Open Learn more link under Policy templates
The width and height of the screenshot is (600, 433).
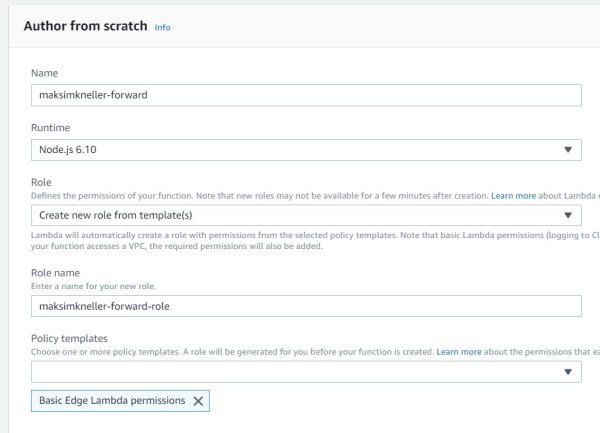[459, 352]
